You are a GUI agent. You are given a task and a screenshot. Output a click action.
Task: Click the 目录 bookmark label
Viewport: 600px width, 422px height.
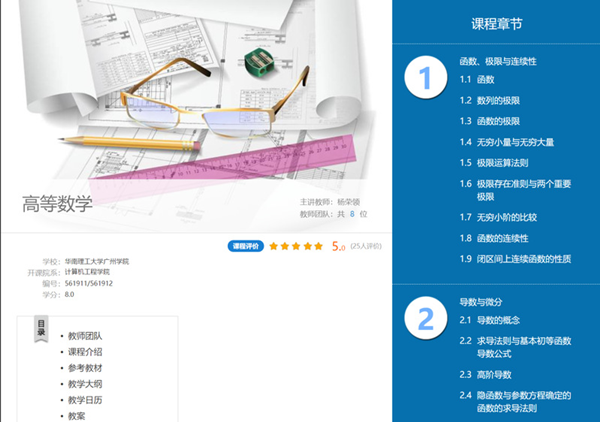(42, 328)
